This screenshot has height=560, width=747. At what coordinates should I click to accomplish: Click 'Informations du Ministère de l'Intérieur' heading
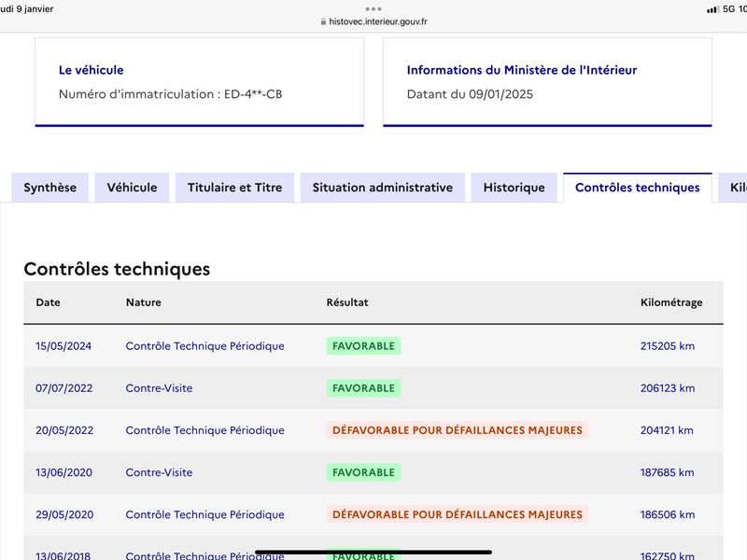click(x=522, y=70)
